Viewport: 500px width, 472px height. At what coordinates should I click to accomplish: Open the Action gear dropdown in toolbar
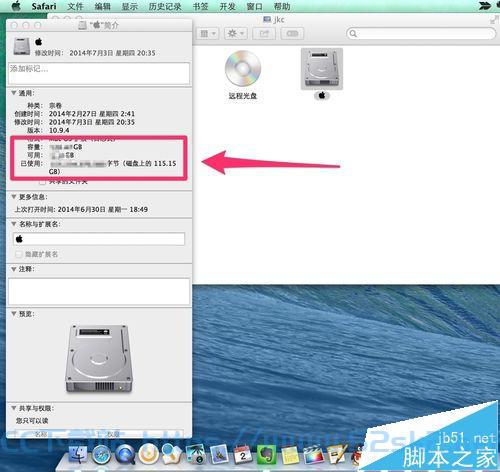tap(236, 33)
